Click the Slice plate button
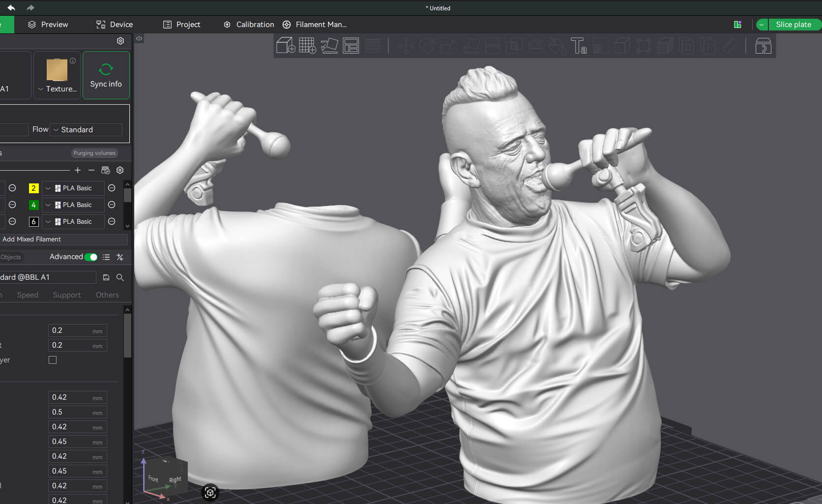The image size is (822, 504). tap(793, 25)
